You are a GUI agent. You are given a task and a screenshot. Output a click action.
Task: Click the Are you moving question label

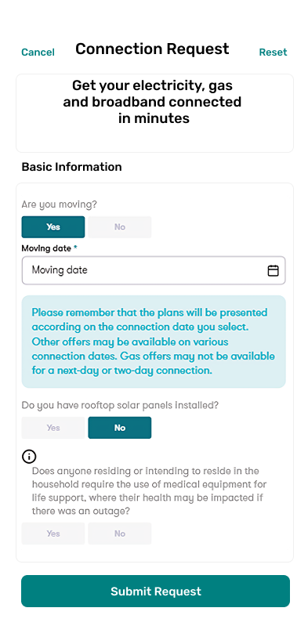59,204
